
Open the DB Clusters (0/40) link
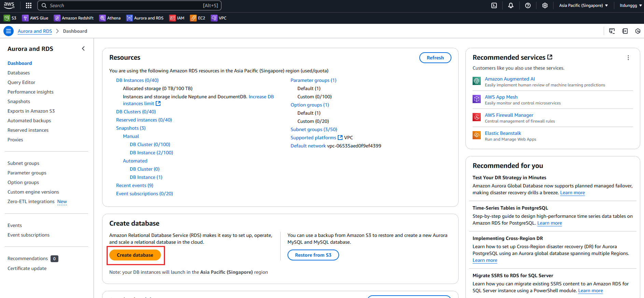[136, 112]
